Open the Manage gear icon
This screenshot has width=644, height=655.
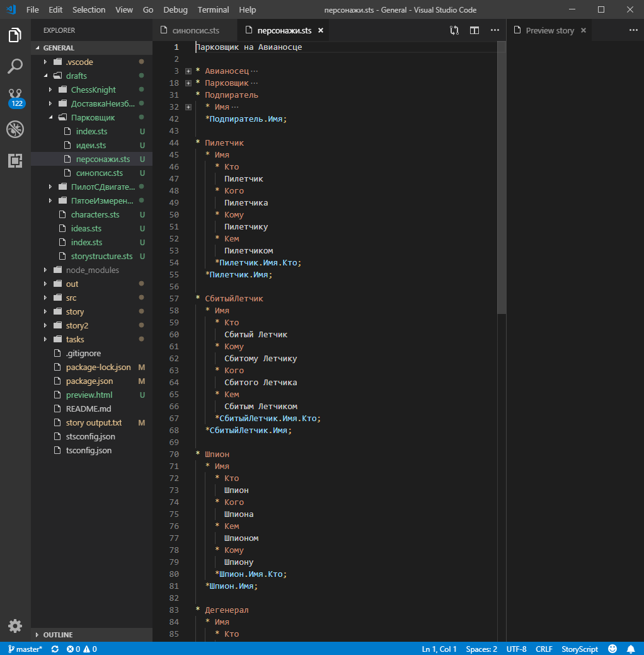point(15,626)
